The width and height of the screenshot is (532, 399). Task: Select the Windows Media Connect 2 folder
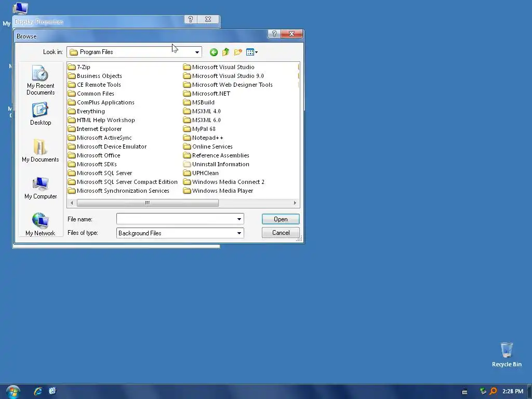[224, 182]
